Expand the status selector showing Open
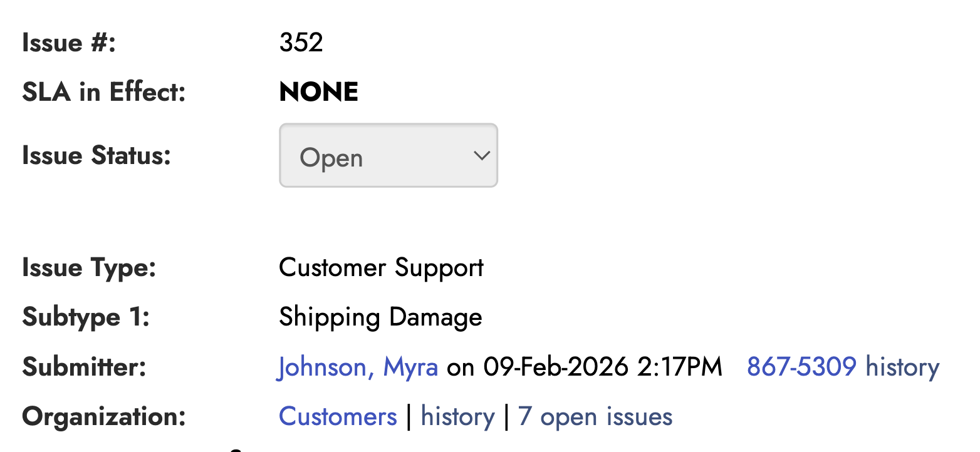Viewport: 980px width, 452px height. (x=388, y=155)
